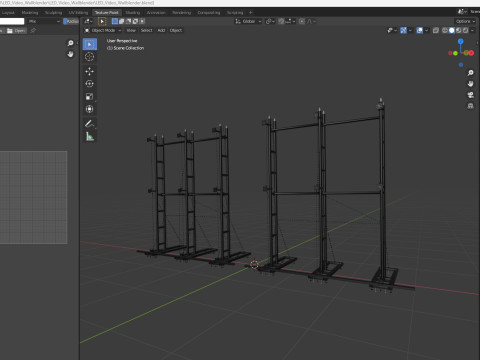The height and width of the screenshot is (360, 480).
Task: Click the folder icon beside Open
Action: click(x=10, y=31)
